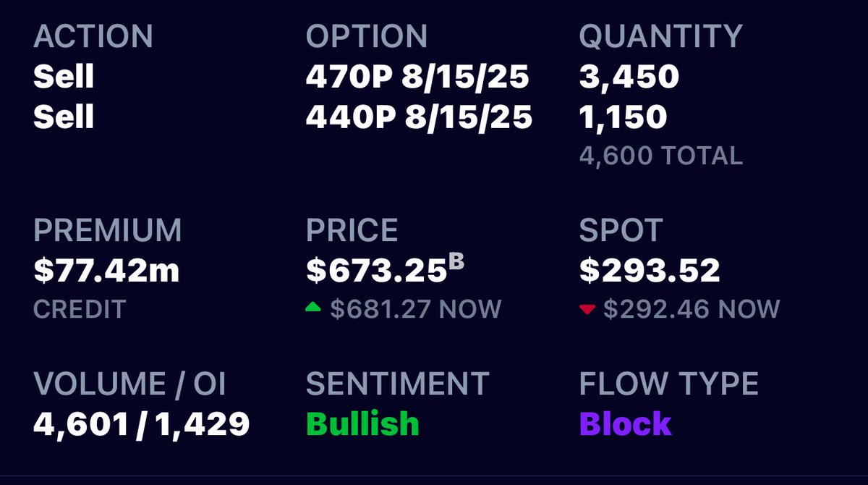Click the second Sell action row
The height and width of the screenshot is (485, 868).
pos(64,116)
